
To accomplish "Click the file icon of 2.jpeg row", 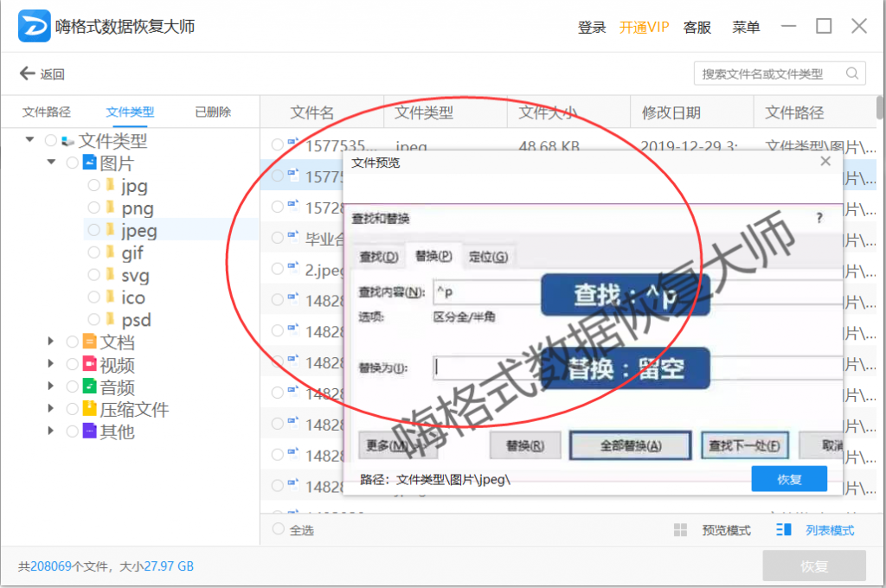I will point(292,268).
